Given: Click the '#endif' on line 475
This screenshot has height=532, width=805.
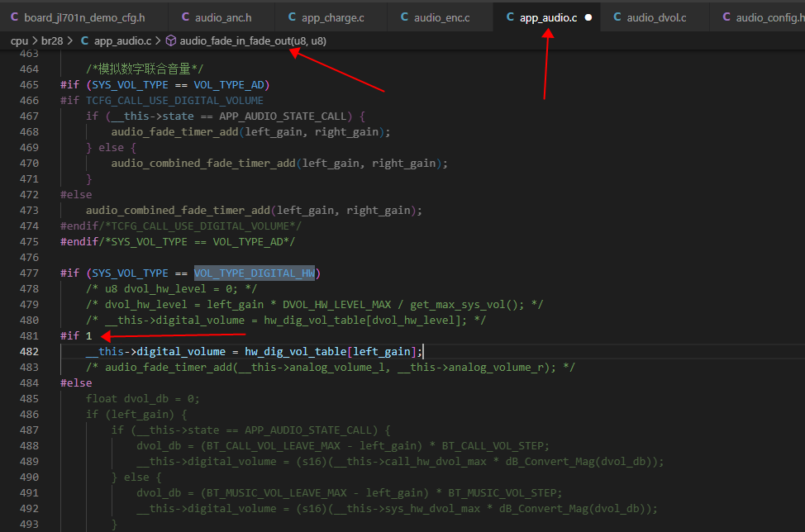Looking at the screenshot, I should coord(79,242).
